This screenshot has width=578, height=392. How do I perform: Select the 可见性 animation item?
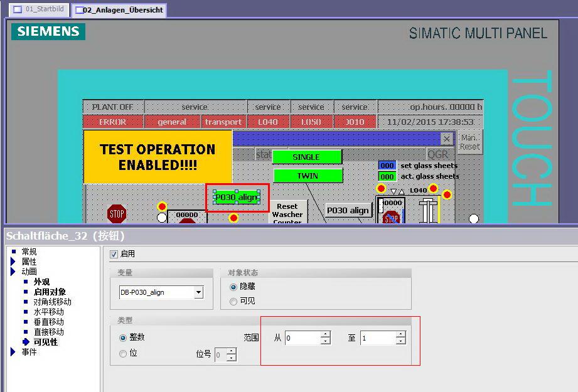coord(46,342)
